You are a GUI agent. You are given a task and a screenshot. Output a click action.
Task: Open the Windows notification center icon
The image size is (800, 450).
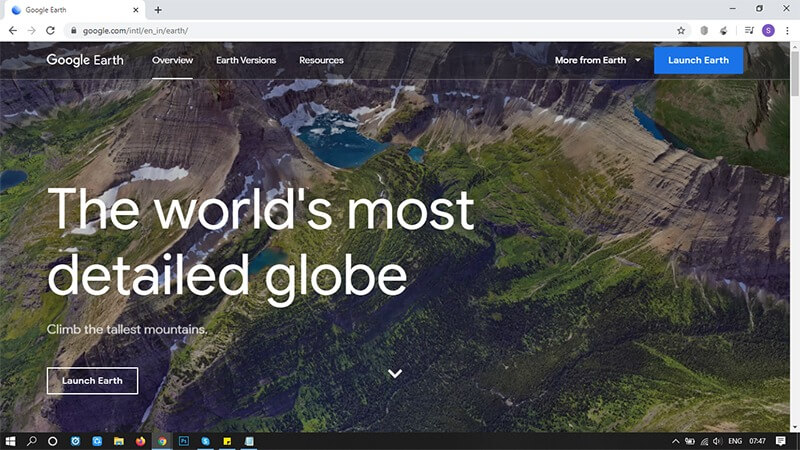781,441
